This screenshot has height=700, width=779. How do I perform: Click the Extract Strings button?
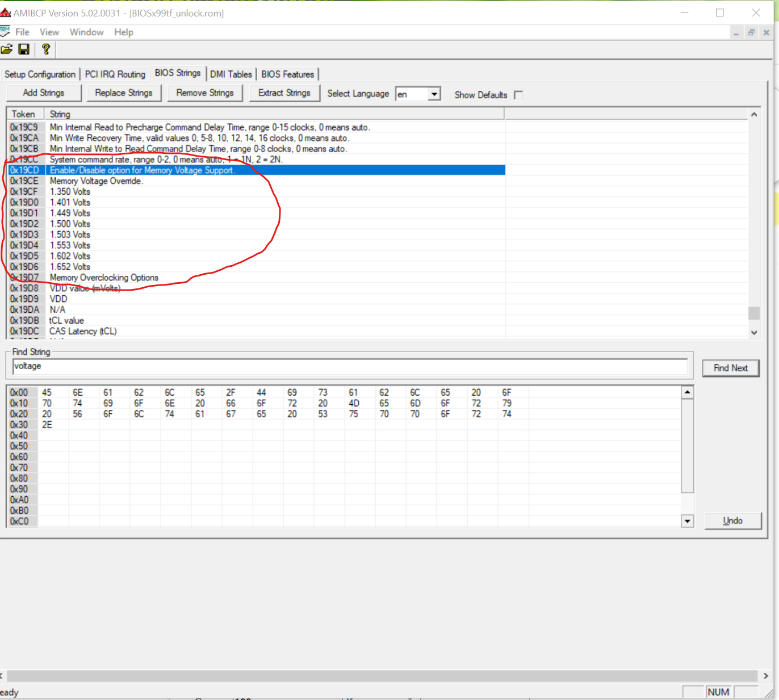point(284,93)
